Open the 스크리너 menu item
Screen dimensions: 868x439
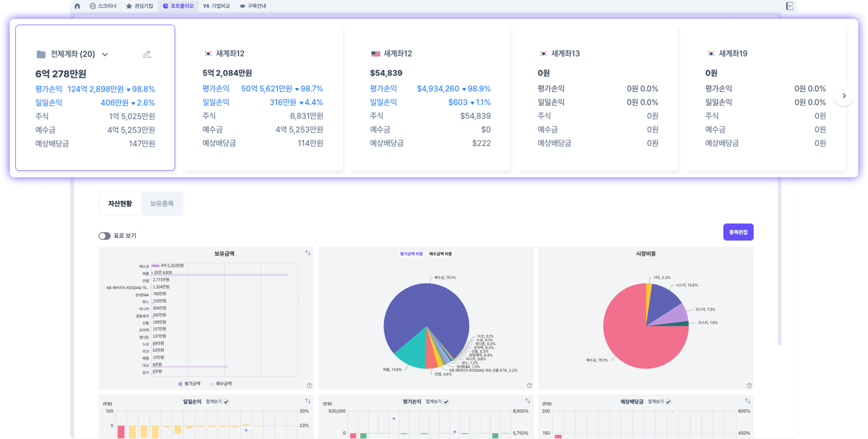103,6
